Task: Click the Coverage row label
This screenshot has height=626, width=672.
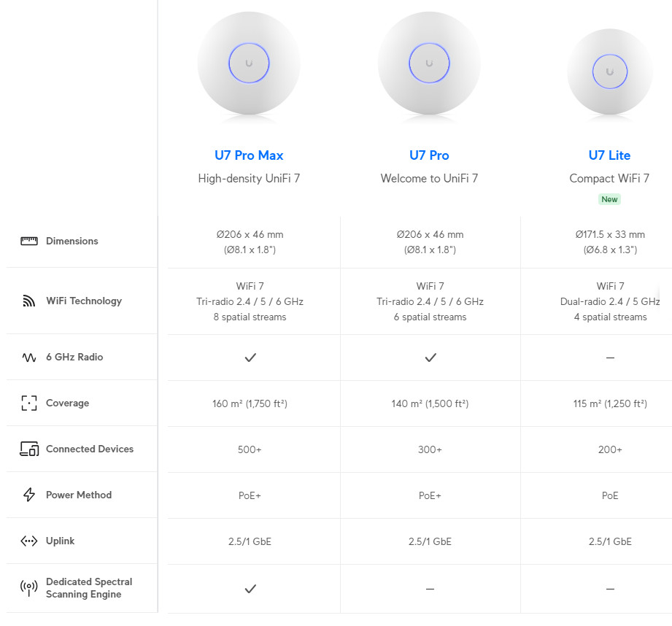Action: (68, 403)
